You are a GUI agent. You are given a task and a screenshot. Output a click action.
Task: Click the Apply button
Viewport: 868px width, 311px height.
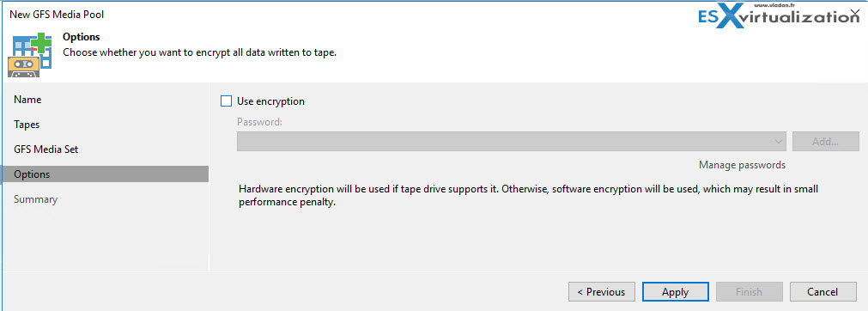pos(676,291)
